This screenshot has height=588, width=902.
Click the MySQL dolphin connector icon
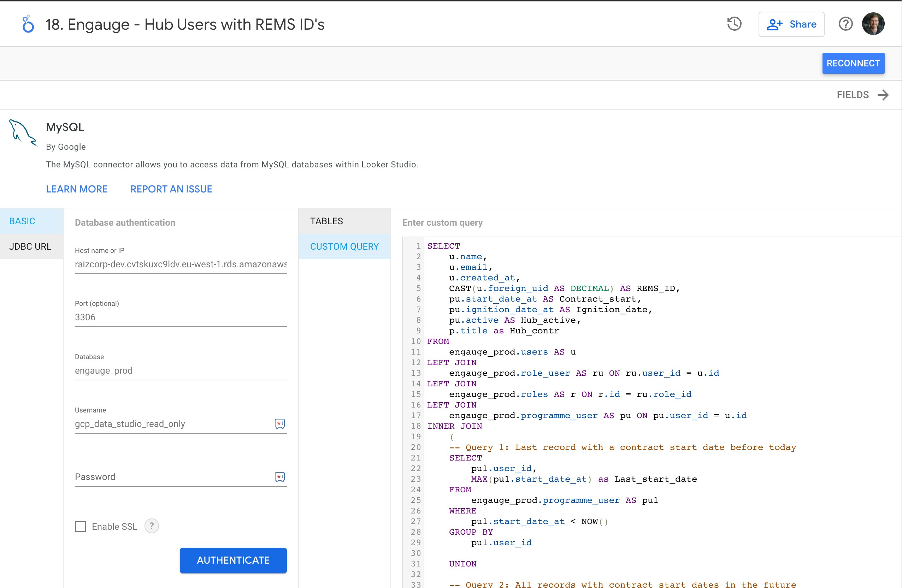click(23, 133)
